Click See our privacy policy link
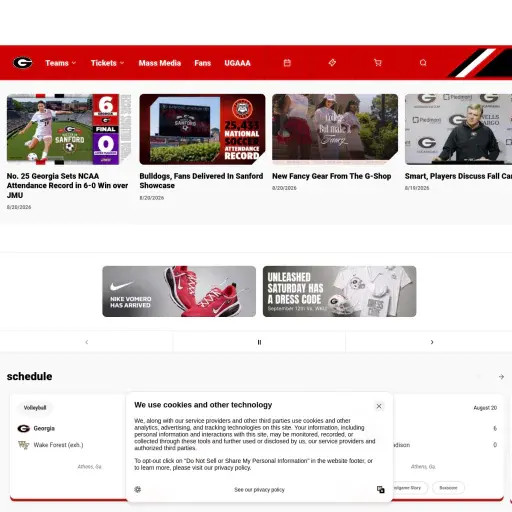Viewport: 512px width, 512px height. pos(259,490)
